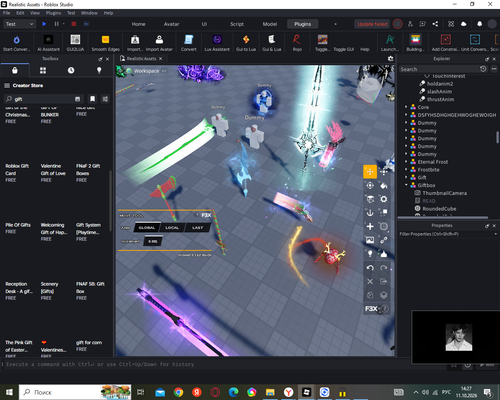Click the Start Conversion plugin icon
The width and height of the screenshot is (500, 400).
click(16, 40)
